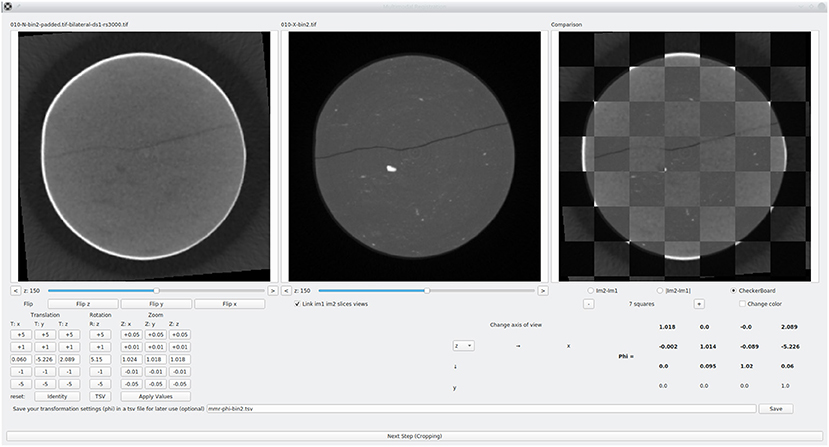Subtract 5 from T: z translation
The height and width of the screenshot is (447, 829).
69,384
